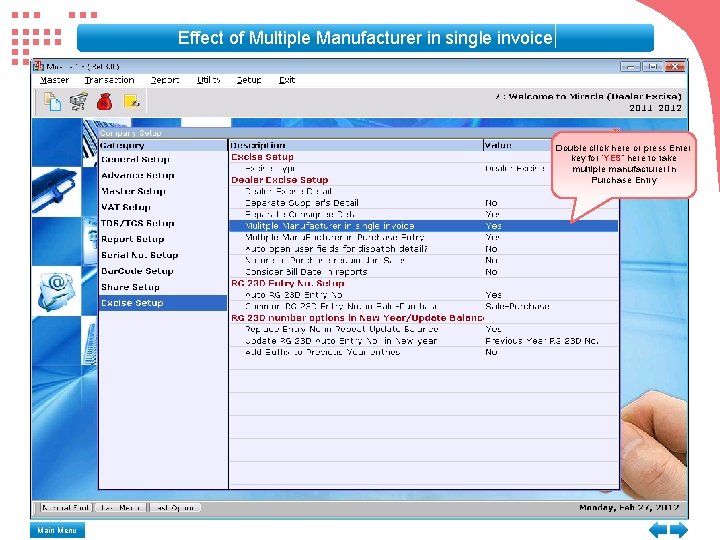Click Consider Bill Date in reports row

pyautogui.click(x=423, y=272)
